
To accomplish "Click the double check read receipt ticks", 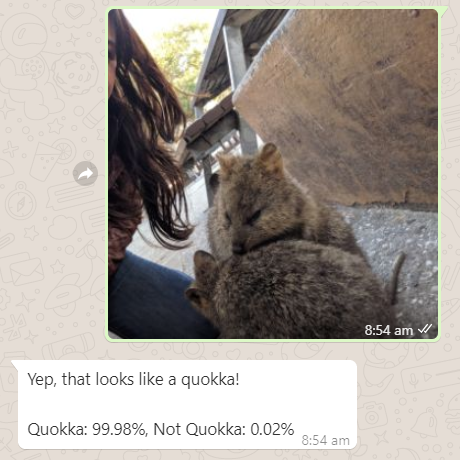I will (425, 329).
